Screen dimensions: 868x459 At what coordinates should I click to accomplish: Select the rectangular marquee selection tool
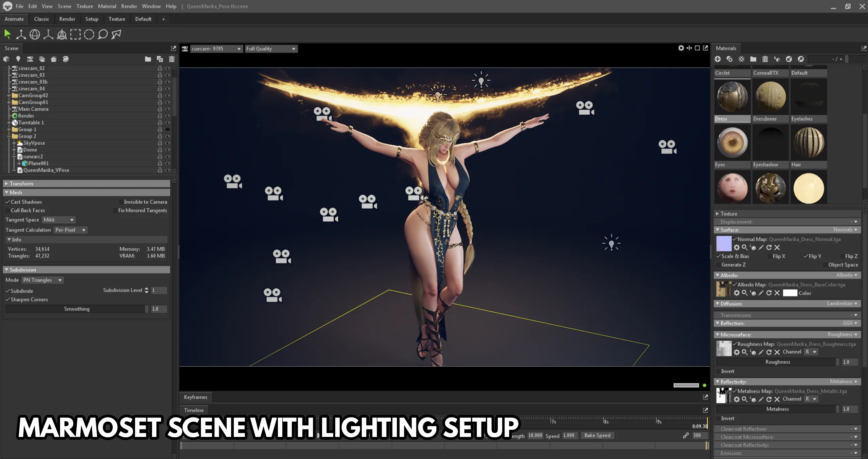[x=75, y=34]
